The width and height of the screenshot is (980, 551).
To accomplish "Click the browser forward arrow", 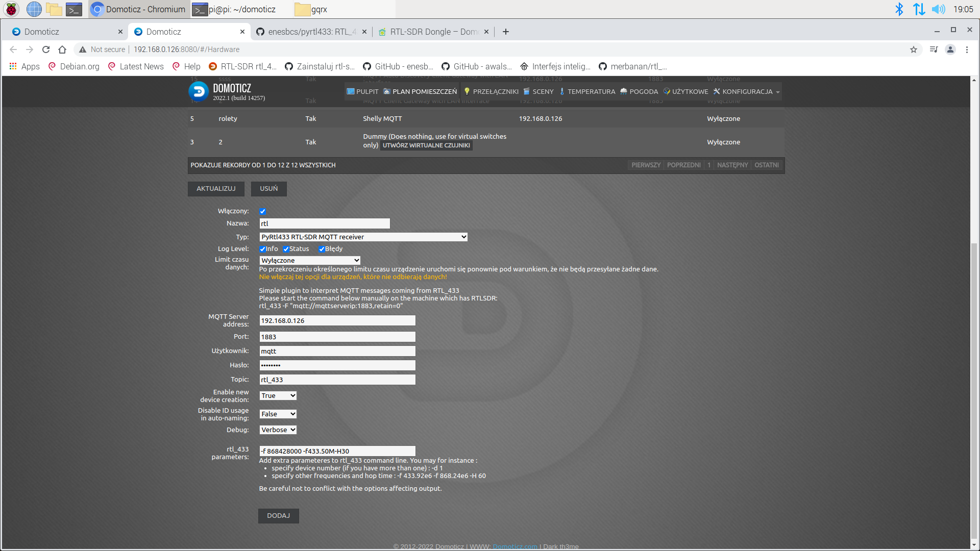I will point(30,49).
